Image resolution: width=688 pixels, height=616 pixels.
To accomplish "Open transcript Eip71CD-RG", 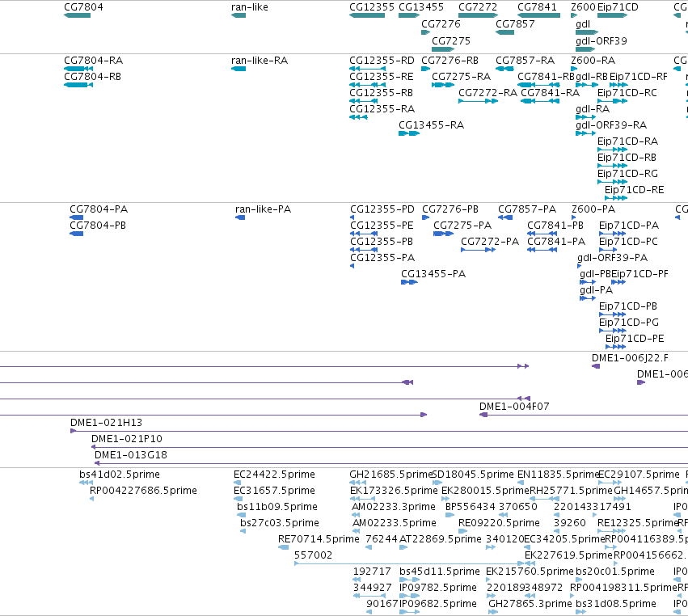I will [x=627, y=173].
